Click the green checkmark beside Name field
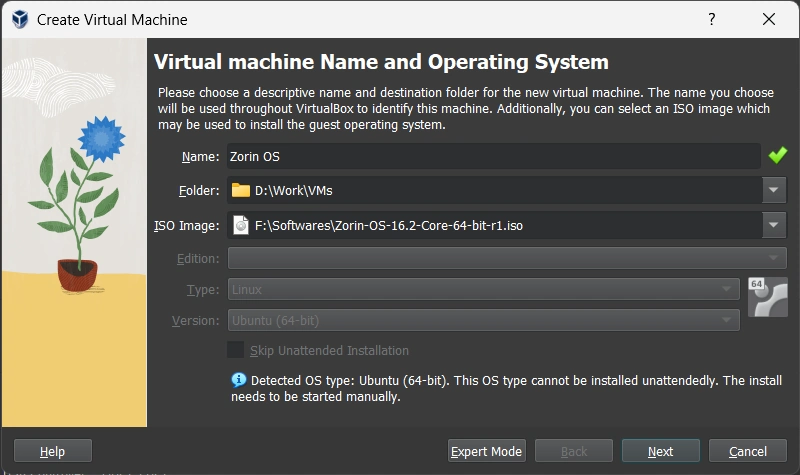The height and width of the screenshot is (475, 800). [777, 156]
